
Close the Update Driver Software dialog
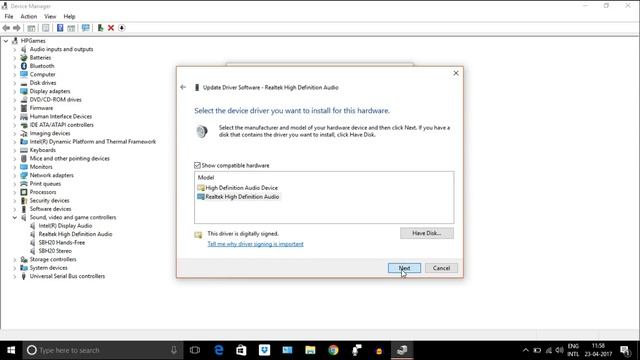[x=456, y=73]
